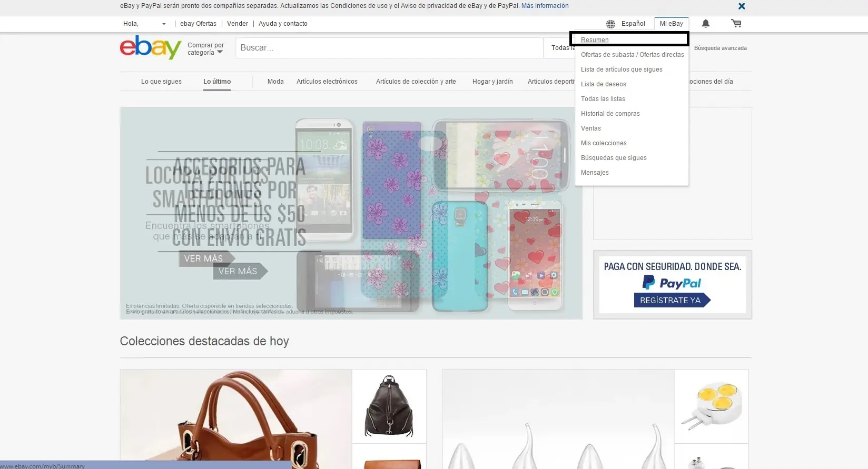This screenshot has width=868, height=469.
Task: Open Mensajes from Mi eBay menu
Action: click(x=595, y=173)
